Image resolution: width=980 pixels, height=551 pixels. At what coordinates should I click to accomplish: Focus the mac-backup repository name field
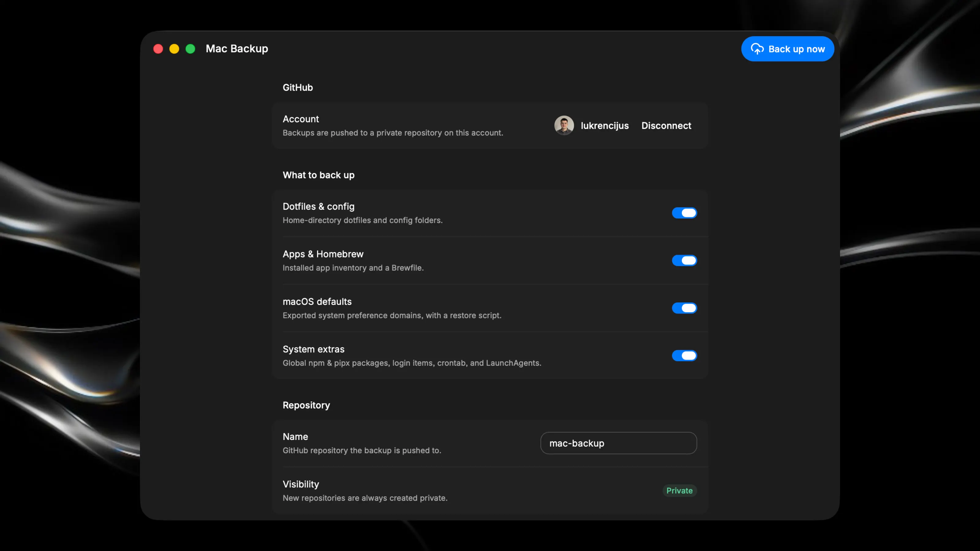point(619,443)
